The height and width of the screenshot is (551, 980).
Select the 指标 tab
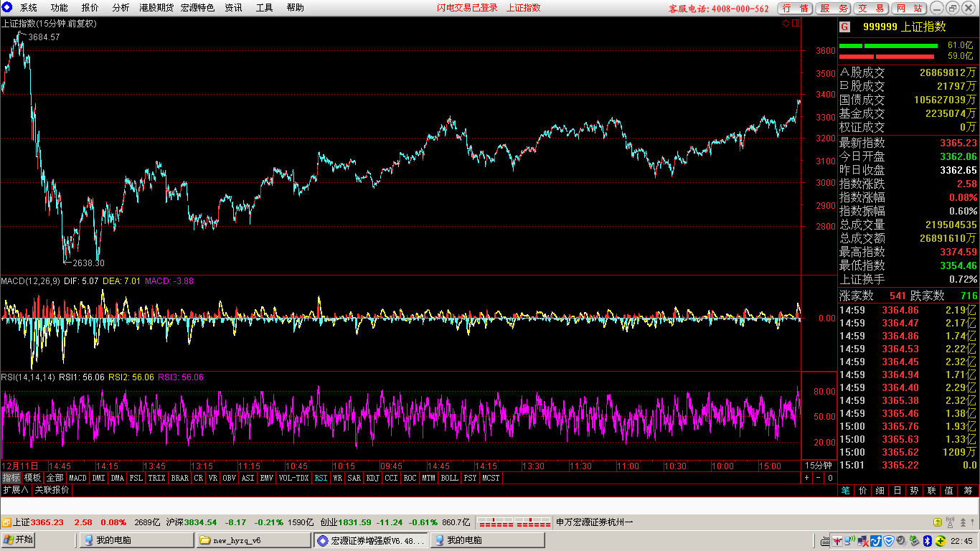point(11,478)
